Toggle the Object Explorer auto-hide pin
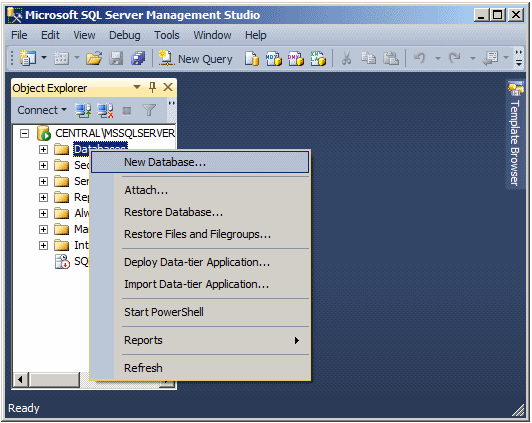532x423 pixels. (152, 88)
